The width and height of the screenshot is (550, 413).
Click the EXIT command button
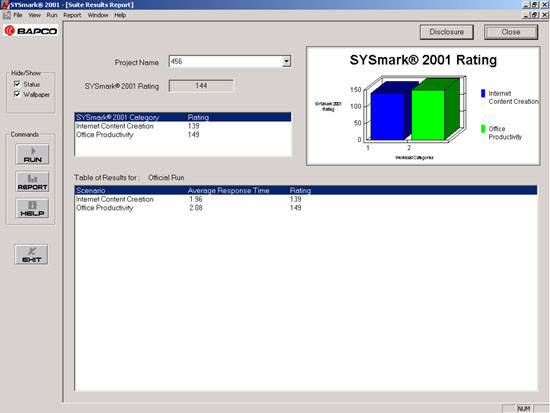coord(32,255)
